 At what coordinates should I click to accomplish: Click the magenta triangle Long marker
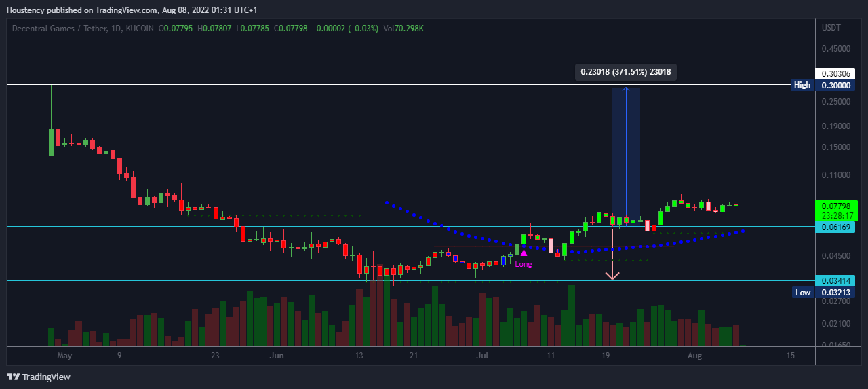coord(524,253)
